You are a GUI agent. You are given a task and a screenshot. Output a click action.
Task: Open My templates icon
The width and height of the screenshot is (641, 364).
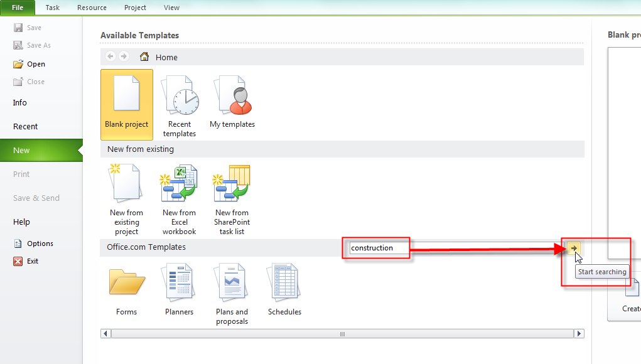(x=232, y=95)
